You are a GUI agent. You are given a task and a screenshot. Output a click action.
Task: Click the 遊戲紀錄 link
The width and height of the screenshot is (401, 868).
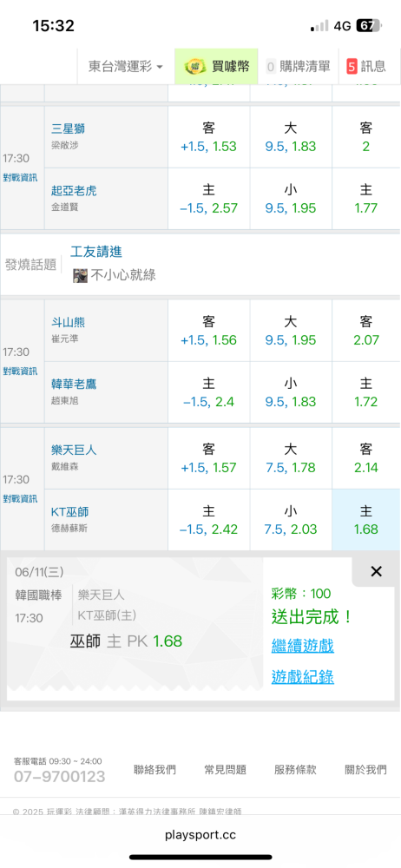tap(302, 676)
